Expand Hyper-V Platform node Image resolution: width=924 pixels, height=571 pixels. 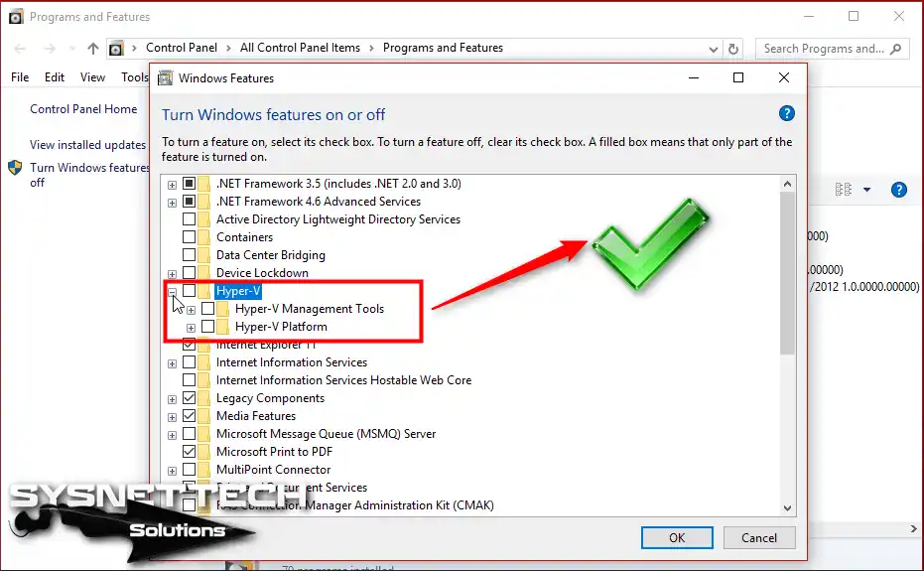point(191,328)
